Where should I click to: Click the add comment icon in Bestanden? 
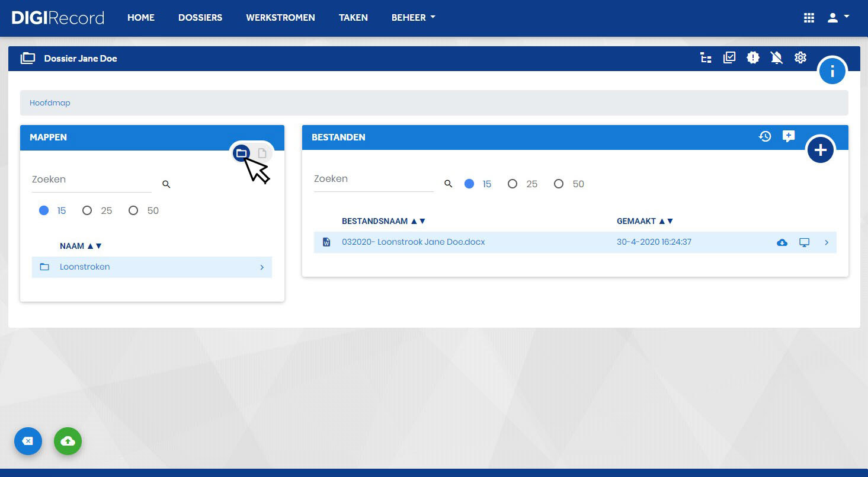(x=789, y=136)
